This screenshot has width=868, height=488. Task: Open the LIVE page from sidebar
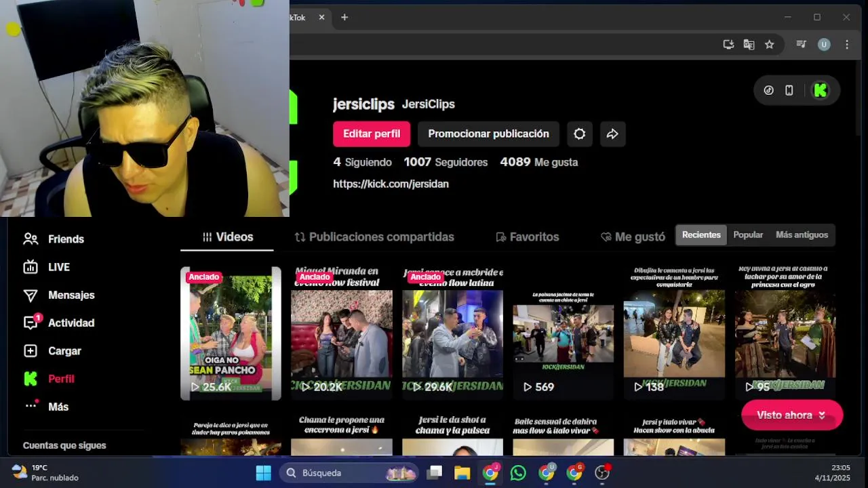pyautogui.click(x=46, y=267)
